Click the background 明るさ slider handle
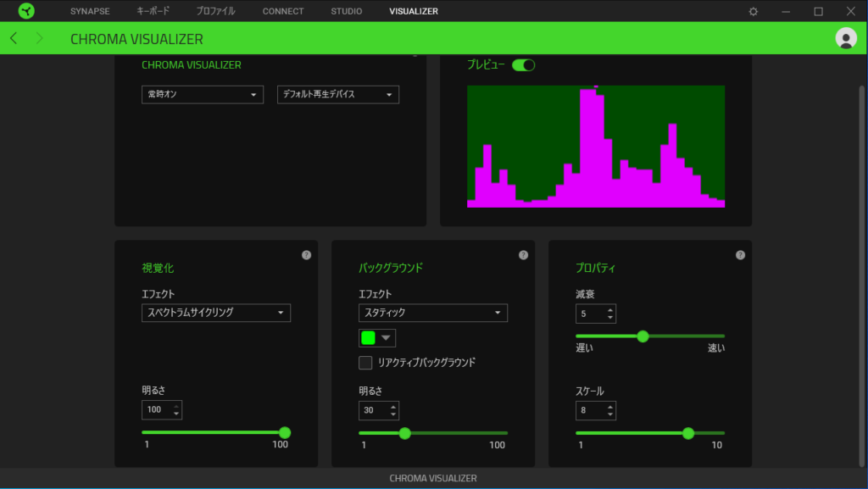The width and height of the screenshot is (868, 489). point(404,433)
